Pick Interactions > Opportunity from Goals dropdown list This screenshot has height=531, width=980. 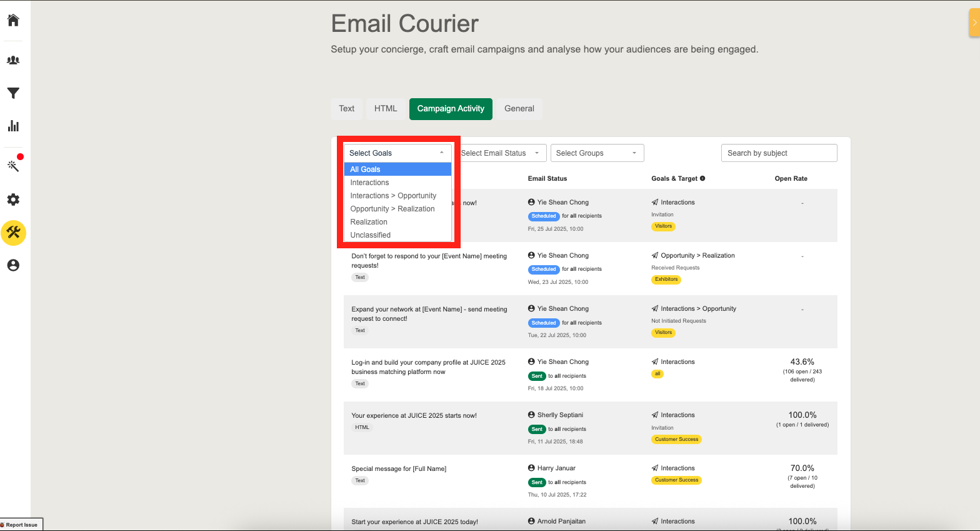coord(397,196)
